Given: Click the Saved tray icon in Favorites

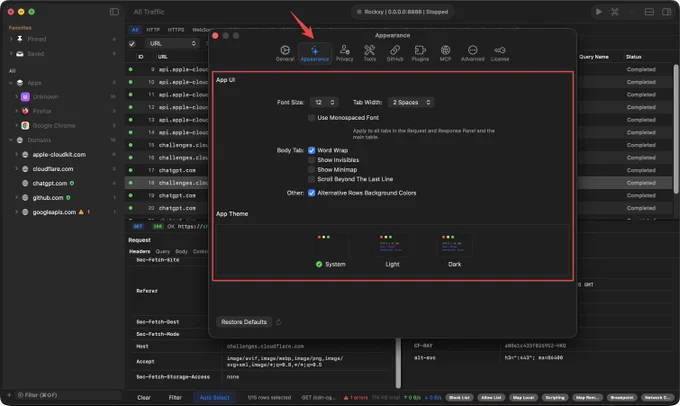Looking at the screenshot, I should click(x=20, y=54).
